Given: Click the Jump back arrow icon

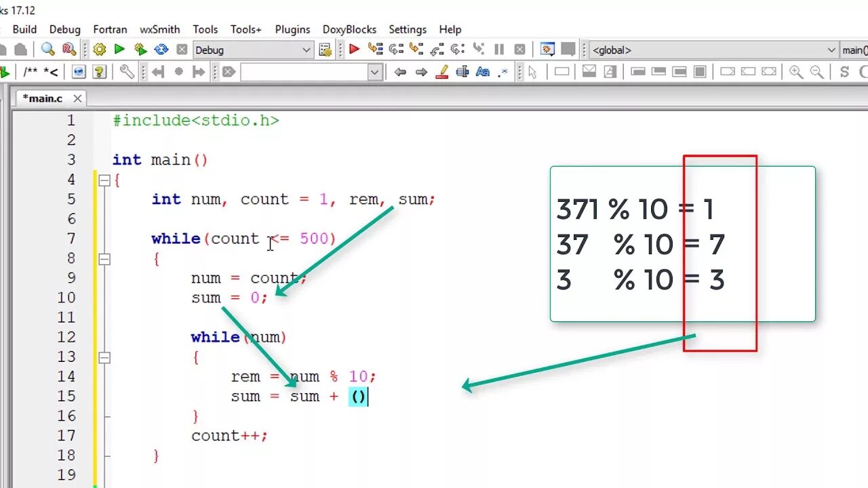Looking at the screenshot, I should click(158, 72).
